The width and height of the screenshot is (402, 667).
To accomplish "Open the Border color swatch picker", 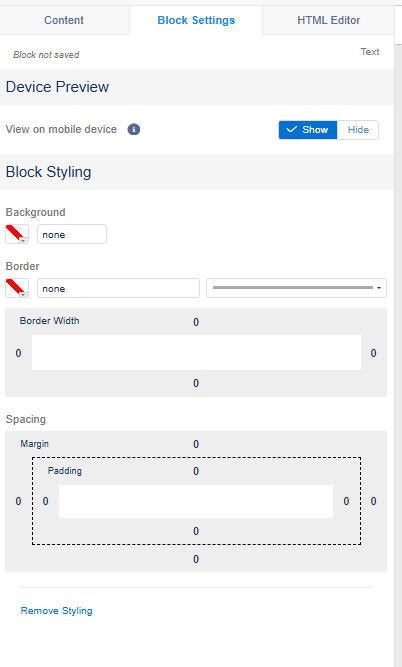I will [x=17, y=288].
